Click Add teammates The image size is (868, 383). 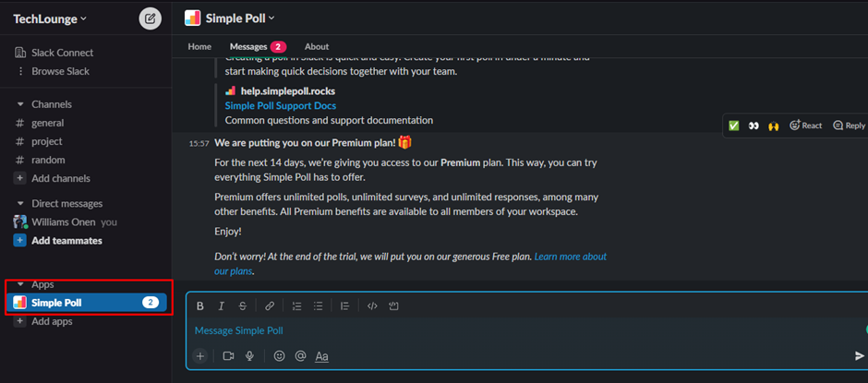tap(67, 241)
